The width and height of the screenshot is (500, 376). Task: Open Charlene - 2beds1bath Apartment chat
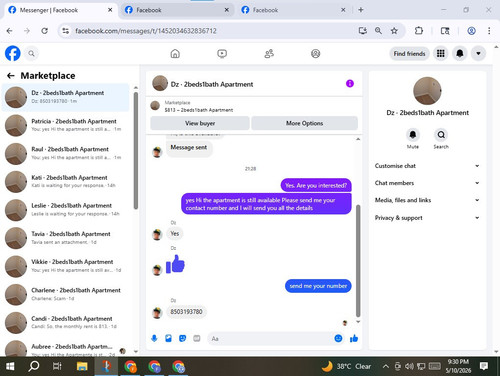pyautogui.click(x=66, y=294)
